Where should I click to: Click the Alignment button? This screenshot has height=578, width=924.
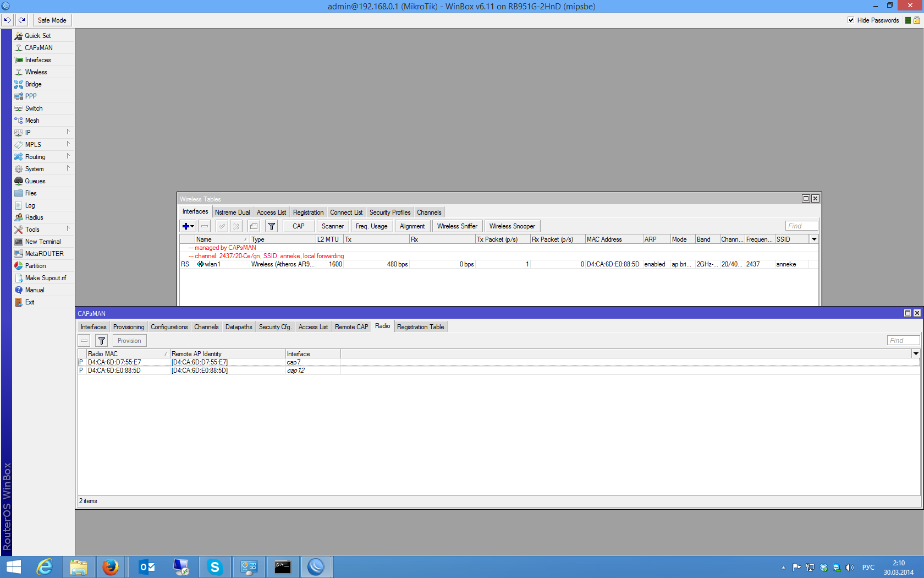coord(413,226)
